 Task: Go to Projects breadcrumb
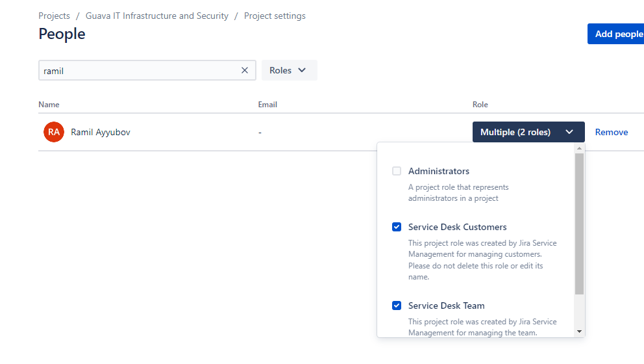coord(55,16)
